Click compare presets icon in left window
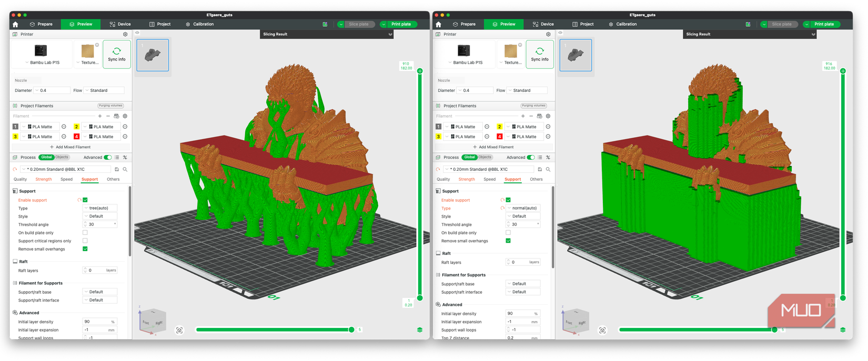868x361 pixels. point(125,157)
